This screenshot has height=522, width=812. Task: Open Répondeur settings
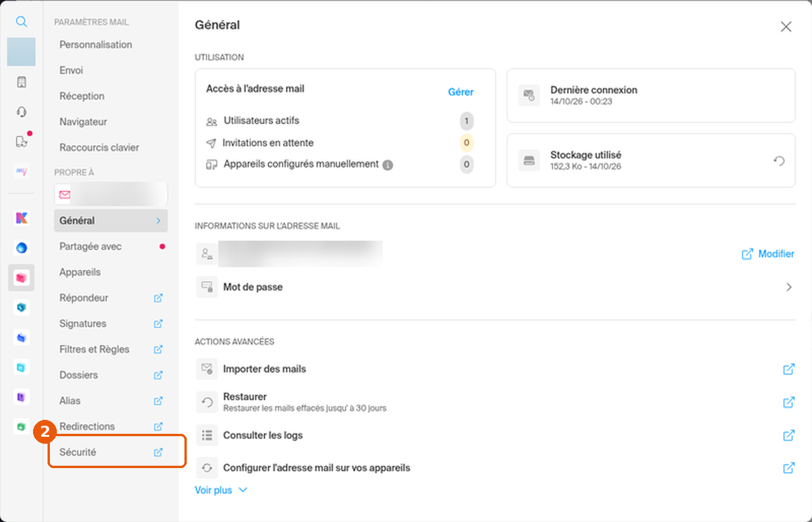point(84,298)
